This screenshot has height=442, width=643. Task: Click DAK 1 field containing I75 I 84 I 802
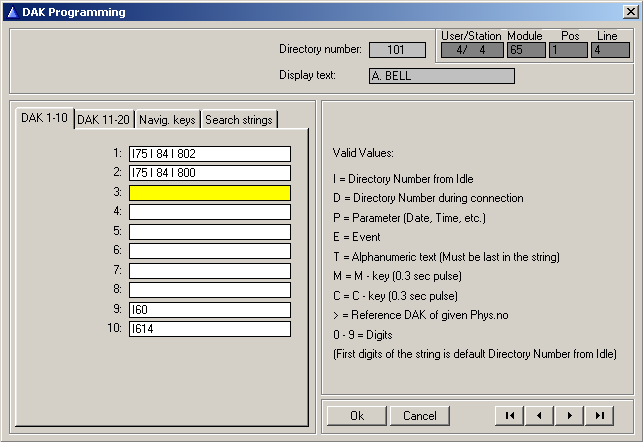point(209,154)
